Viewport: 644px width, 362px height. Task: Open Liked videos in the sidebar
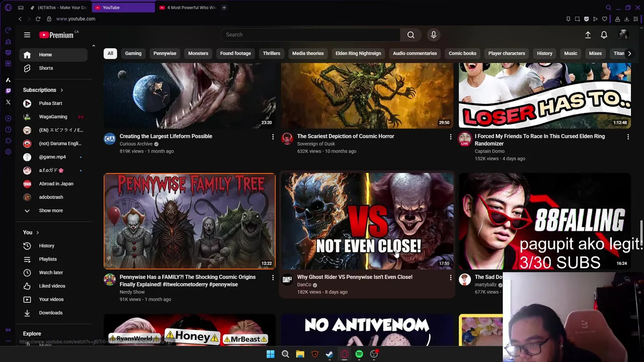pos(54,286)
